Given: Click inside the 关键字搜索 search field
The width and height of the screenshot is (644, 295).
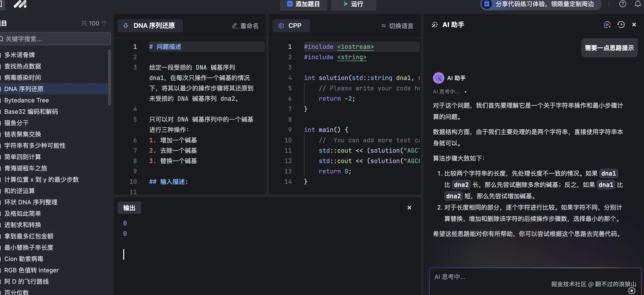Looking at the screenshot, I should pos(55,38).
